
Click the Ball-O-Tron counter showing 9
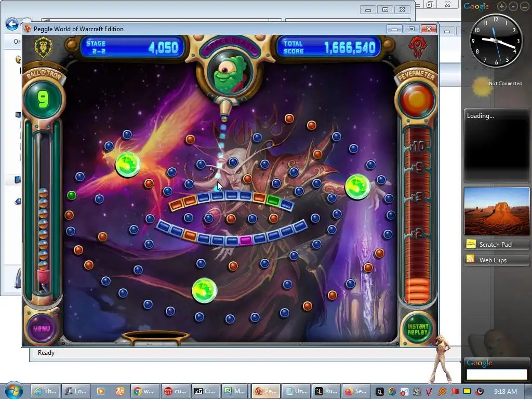[x=43, y=99]
